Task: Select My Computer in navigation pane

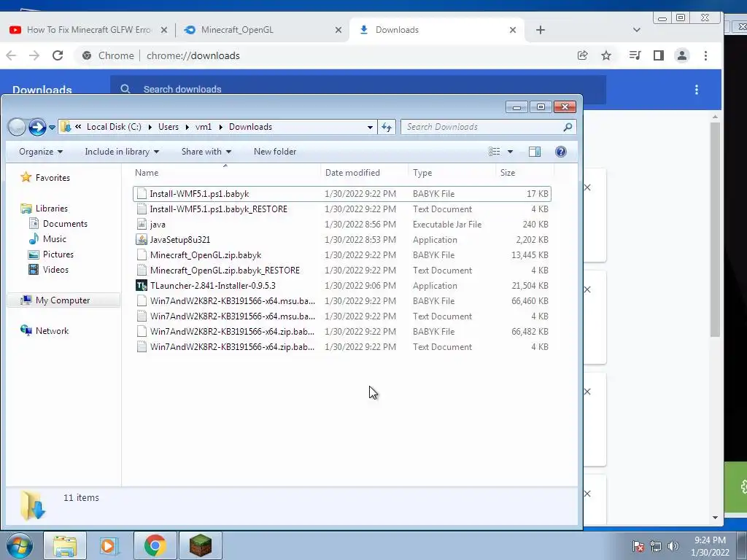Action: [63, 300]
